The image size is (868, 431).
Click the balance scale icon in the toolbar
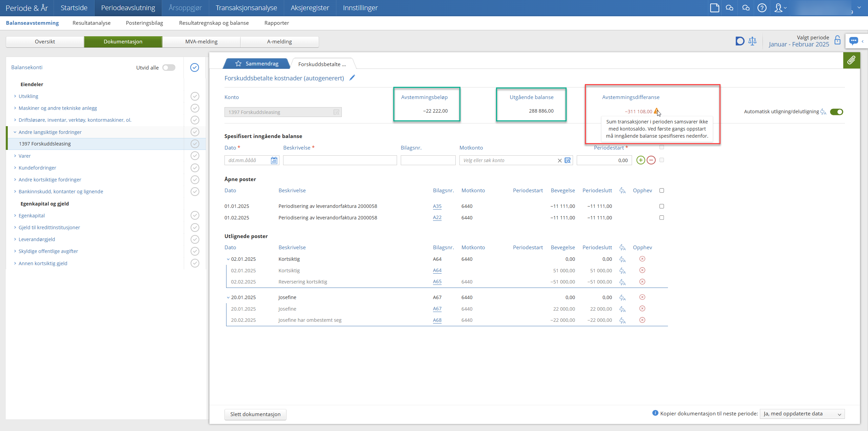point(752,41)
